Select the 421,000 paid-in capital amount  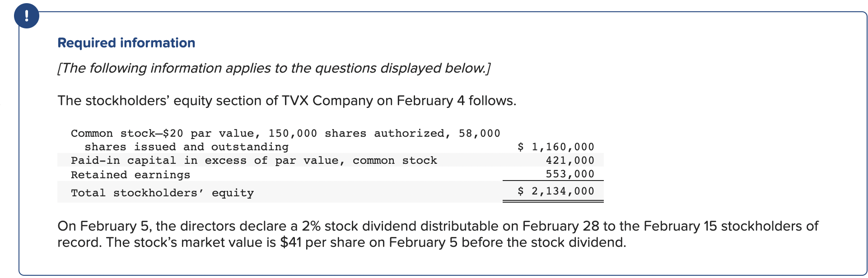click(570, 160)
